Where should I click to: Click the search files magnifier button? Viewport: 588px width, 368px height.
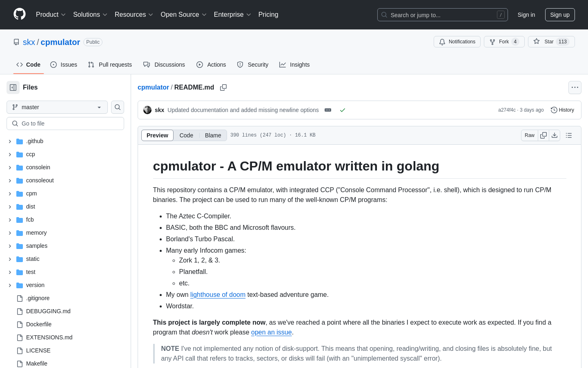click(x=118, y=107)
